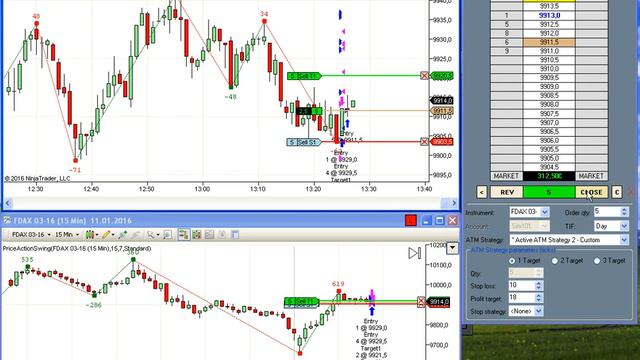The width and height of the screenshot is (640, 360).
Task: Select the 3 Target radio button
Action: [x=597, y=260]
